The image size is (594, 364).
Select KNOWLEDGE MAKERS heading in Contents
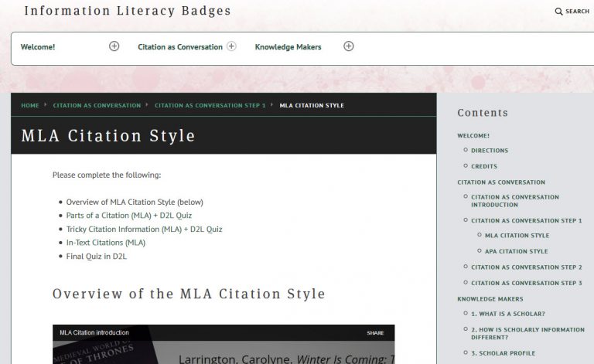[490, 299]
